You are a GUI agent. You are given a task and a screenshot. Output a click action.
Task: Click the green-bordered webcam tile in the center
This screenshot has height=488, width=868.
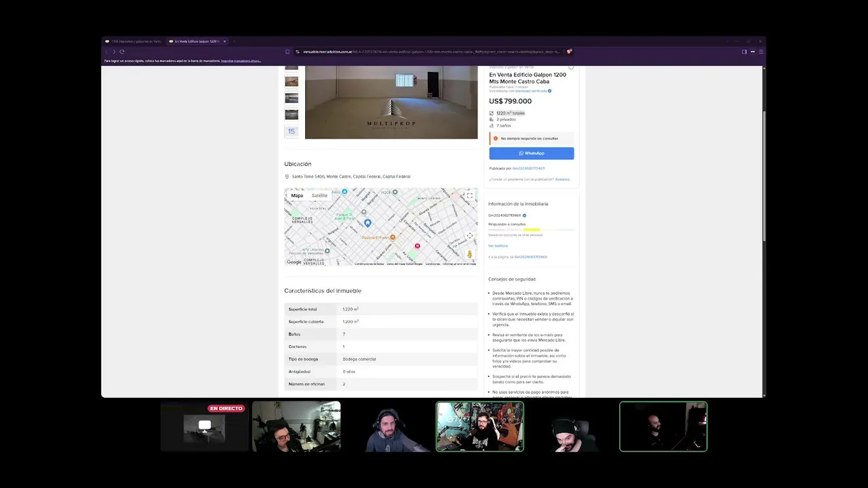coord(480,426)
